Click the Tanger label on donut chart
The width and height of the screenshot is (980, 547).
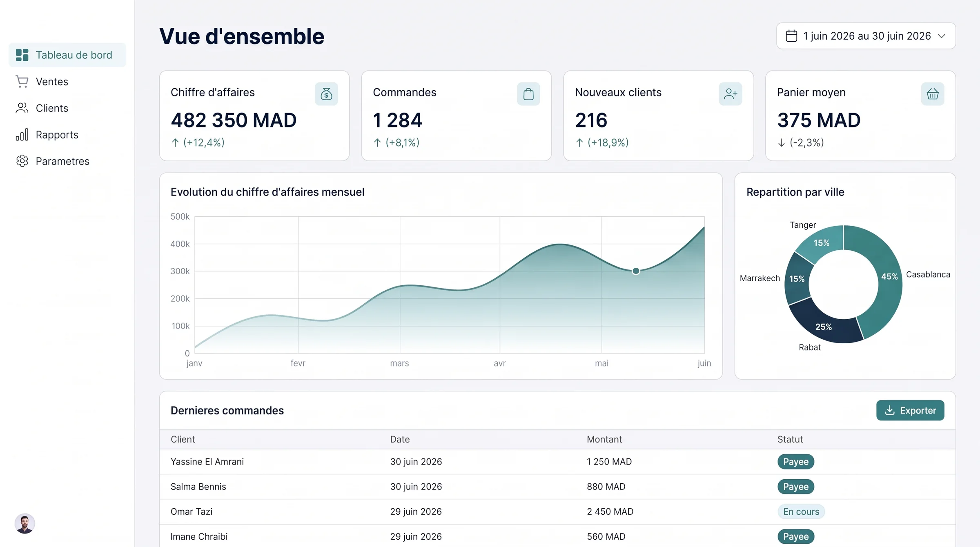pyautogui.click(x=803, y=225)
